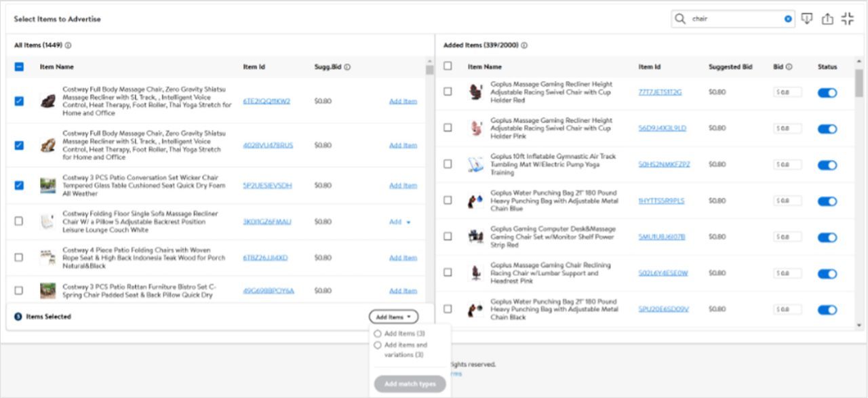Click the bid input field for Goplus Tumbling Mat
The image size is (868, 398).
tap(787, 164)
